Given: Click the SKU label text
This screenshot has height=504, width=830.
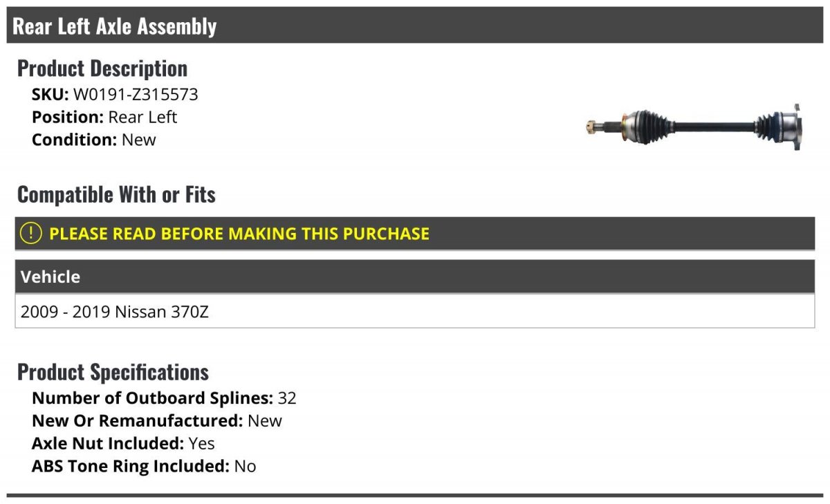Looking at the screenshot, I should coord(50,95).
